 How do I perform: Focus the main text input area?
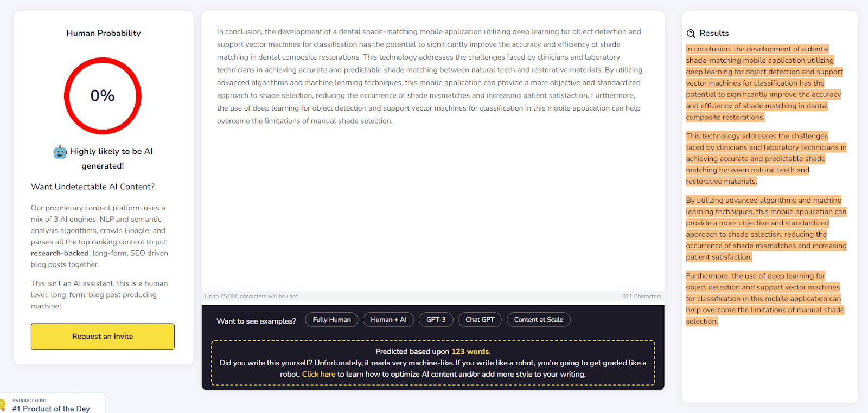point(432,190)
